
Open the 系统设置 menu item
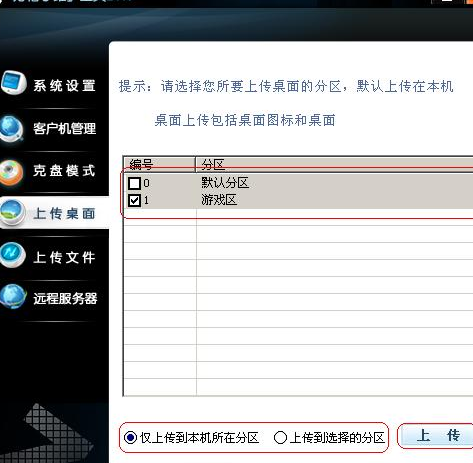click(64, 86)
